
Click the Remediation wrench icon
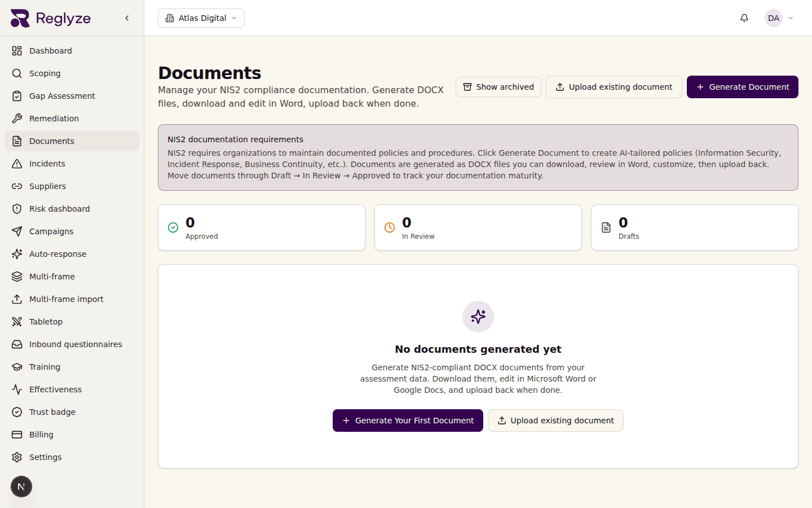tap(17, 119)
